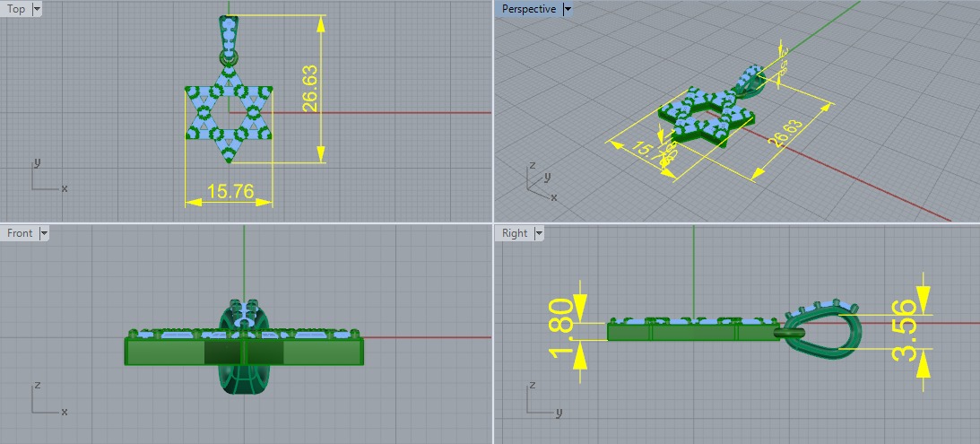Select the 1.80 dimension in Right view
Viewport: 980px width, 444px height.
pyautogui.click(x=560, y=329)
